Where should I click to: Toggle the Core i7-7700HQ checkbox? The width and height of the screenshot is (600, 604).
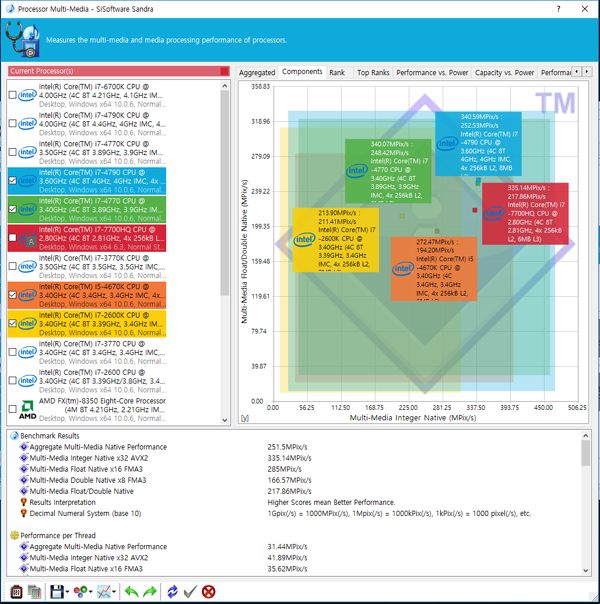click(13, 238)
